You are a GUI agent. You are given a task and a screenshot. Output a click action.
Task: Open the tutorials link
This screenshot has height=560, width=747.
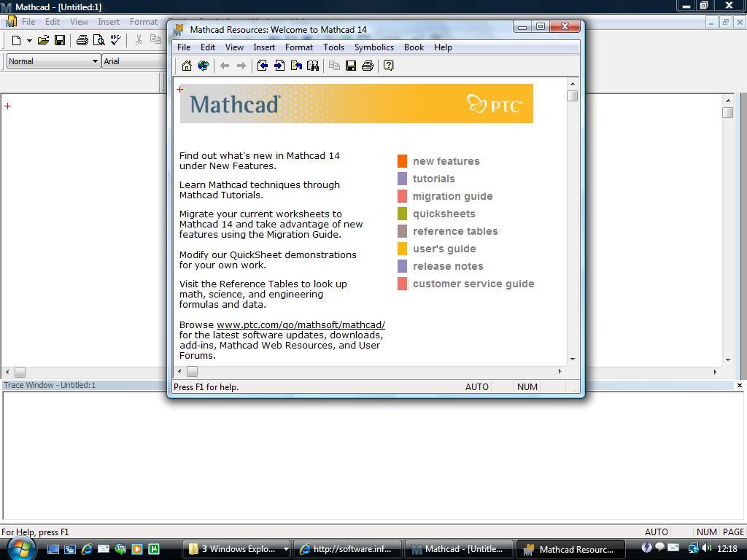coord(433,179)
